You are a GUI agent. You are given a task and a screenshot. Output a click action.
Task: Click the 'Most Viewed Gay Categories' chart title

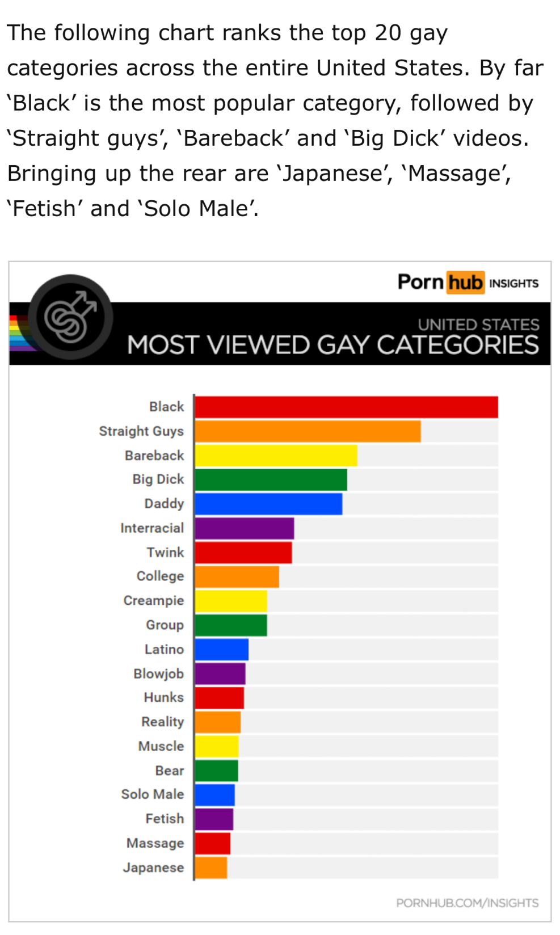[332, 345]
